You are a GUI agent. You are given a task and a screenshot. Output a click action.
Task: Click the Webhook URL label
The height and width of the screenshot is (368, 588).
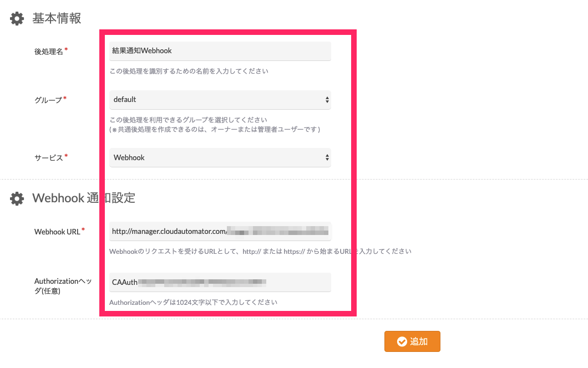tap(57, 232)
